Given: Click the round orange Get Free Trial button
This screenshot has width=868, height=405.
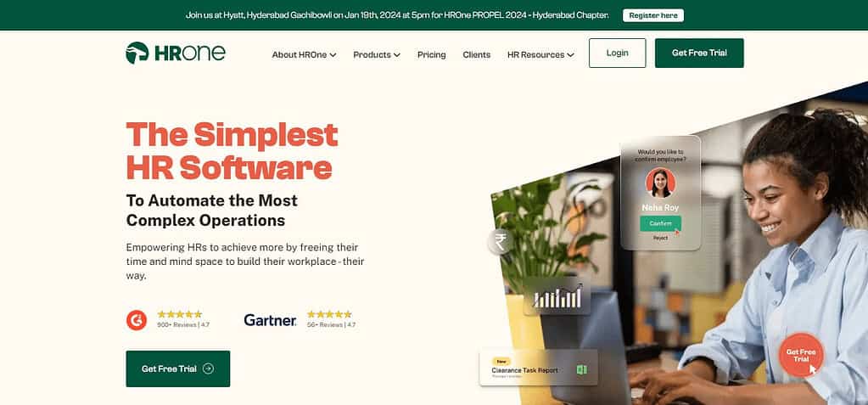Looking at the screenshot, I should click(x=801, y=355).
